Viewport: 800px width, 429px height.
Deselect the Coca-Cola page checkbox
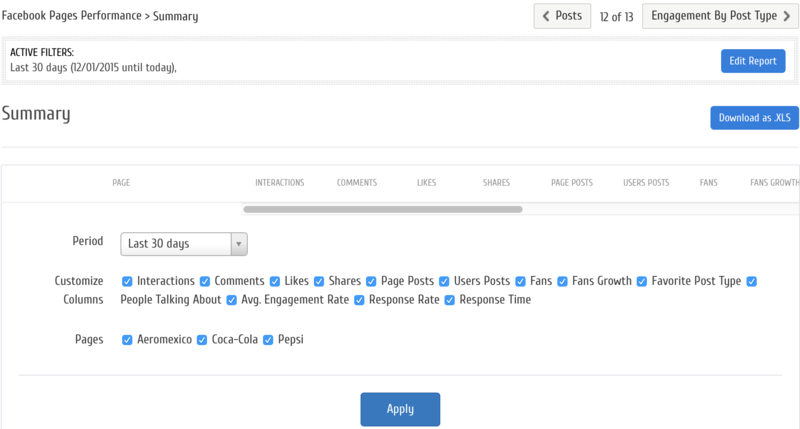click(x=202, y=340)
